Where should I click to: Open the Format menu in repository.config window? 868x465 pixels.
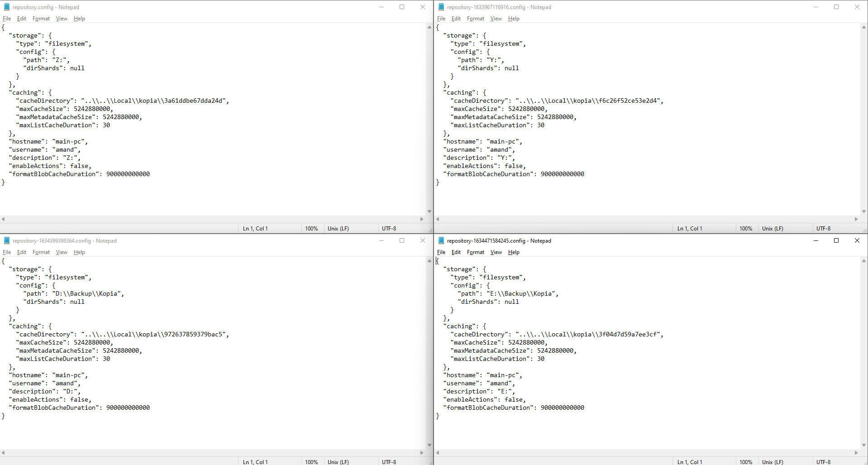tap(41, 19)
